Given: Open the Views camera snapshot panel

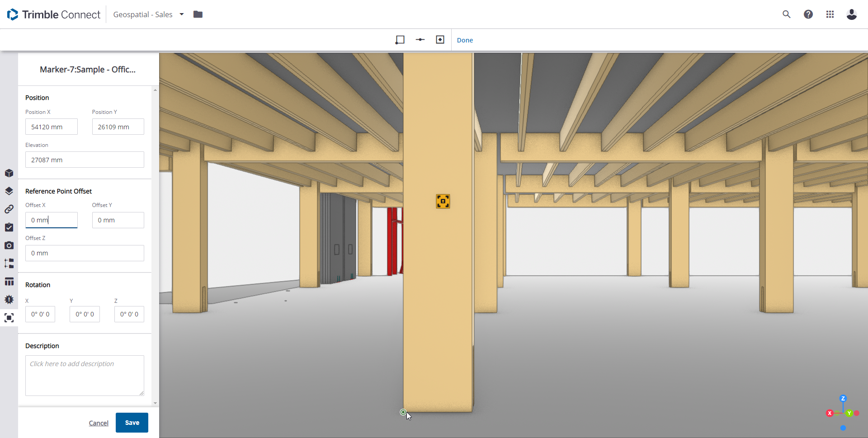Looking at the screenshot, I should 9,245.
